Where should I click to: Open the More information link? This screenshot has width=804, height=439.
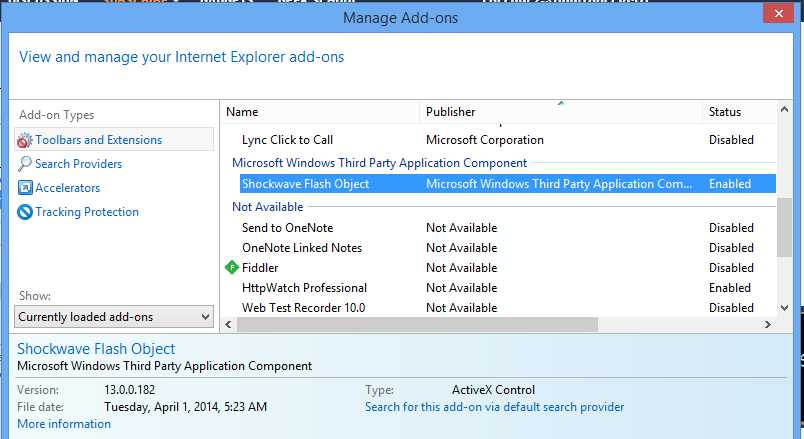coord(64,424)
